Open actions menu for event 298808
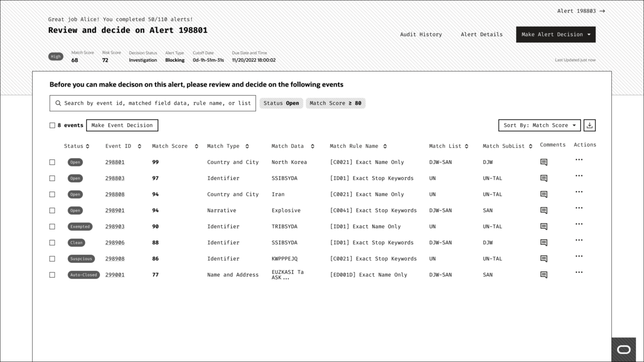The image size is (644, 362). tap(579, 192)
